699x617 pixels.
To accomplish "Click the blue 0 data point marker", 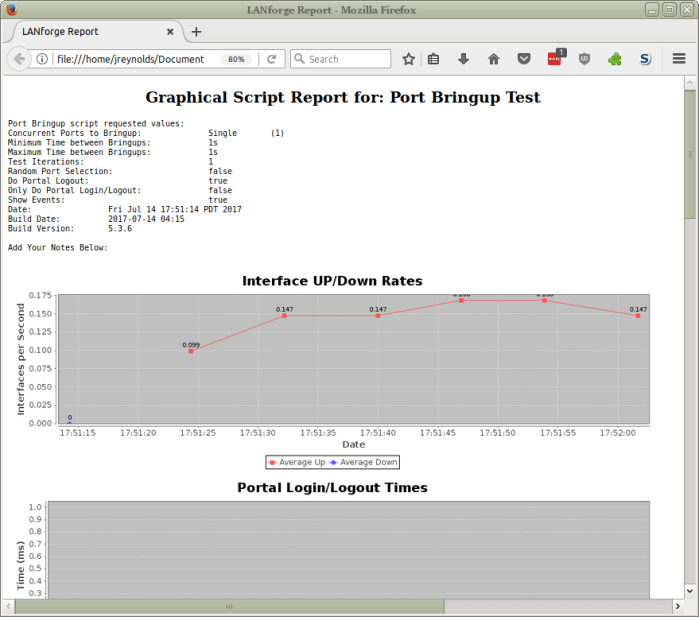I will pos(70,423).
